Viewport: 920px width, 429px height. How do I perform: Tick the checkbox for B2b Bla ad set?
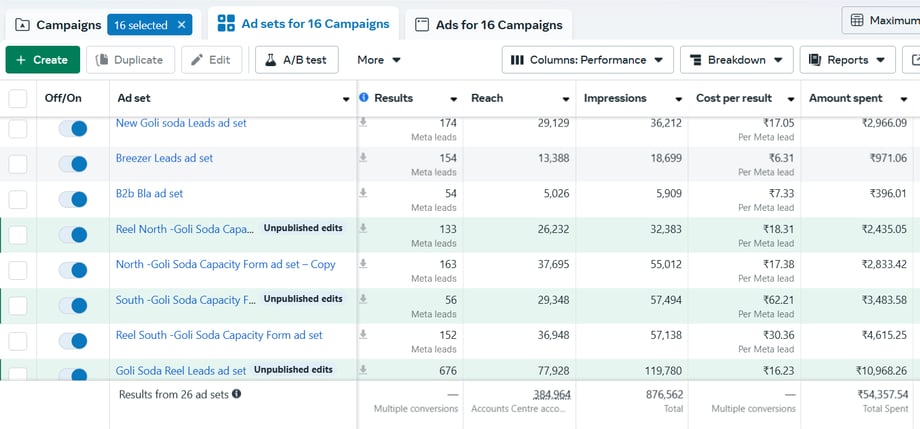click(18, 200)
